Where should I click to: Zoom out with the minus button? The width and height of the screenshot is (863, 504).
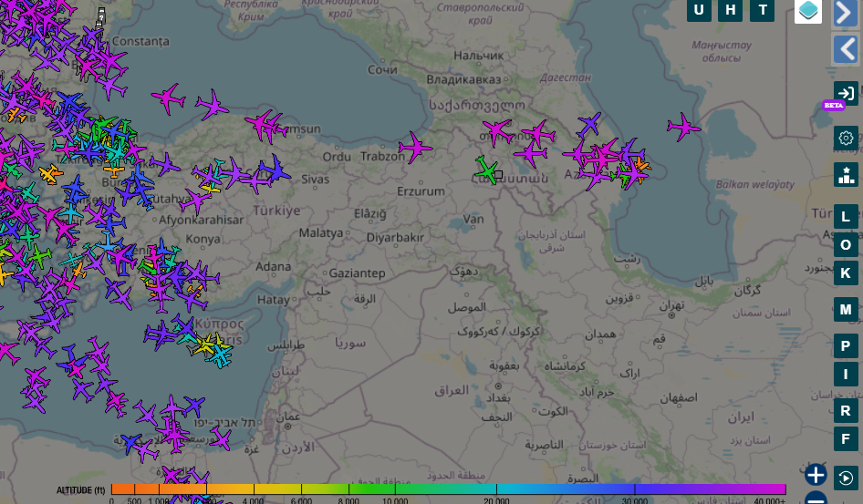click(x=816, y=499)
